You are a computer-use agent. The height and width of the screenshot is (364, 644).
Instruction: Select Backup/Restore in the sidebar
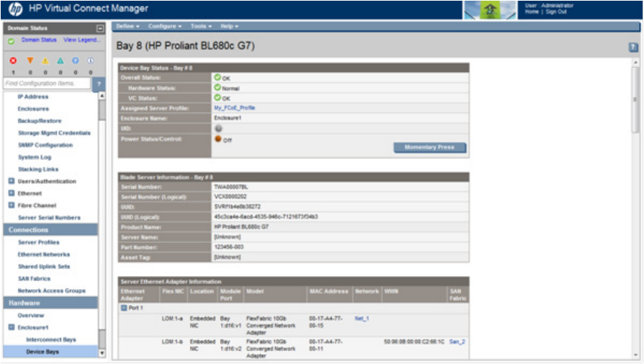tap(40, 121)
